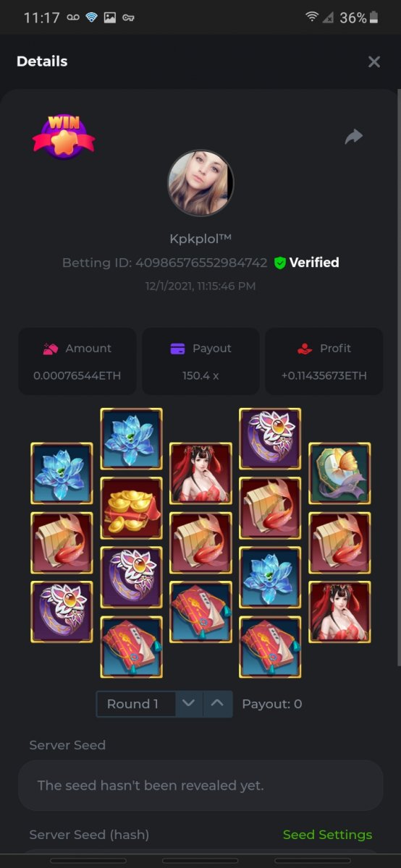Tap the Kpkplol username
401x868 pixels.
200,239
